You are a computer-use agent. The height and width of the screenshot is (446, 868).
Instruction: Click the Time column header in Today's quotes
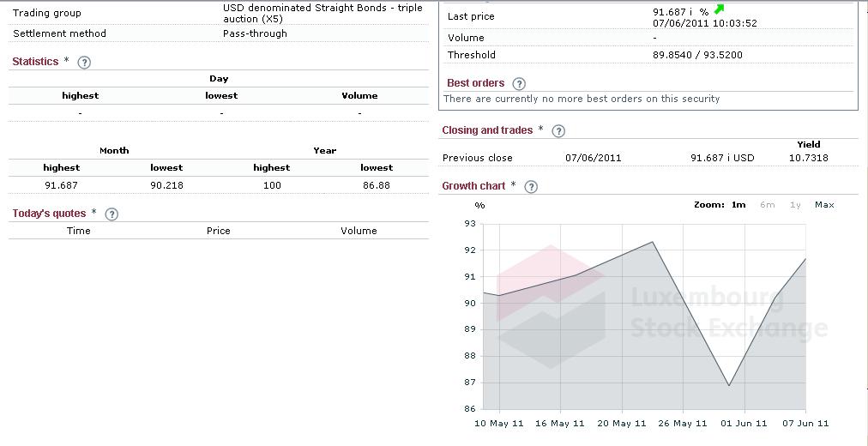pos(79,231)
